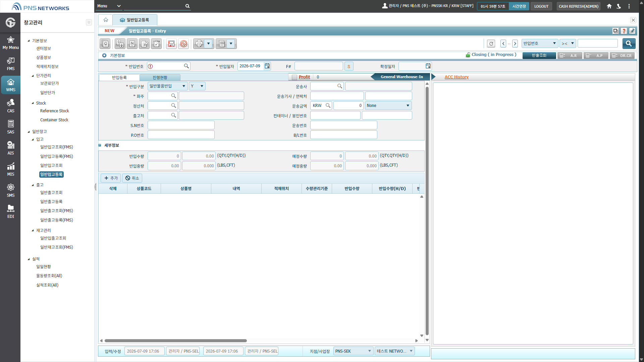Click the 반출조회 button
The width and height of the screenshot is (644, 362).
pyautogui.click(x=539, y=56)
